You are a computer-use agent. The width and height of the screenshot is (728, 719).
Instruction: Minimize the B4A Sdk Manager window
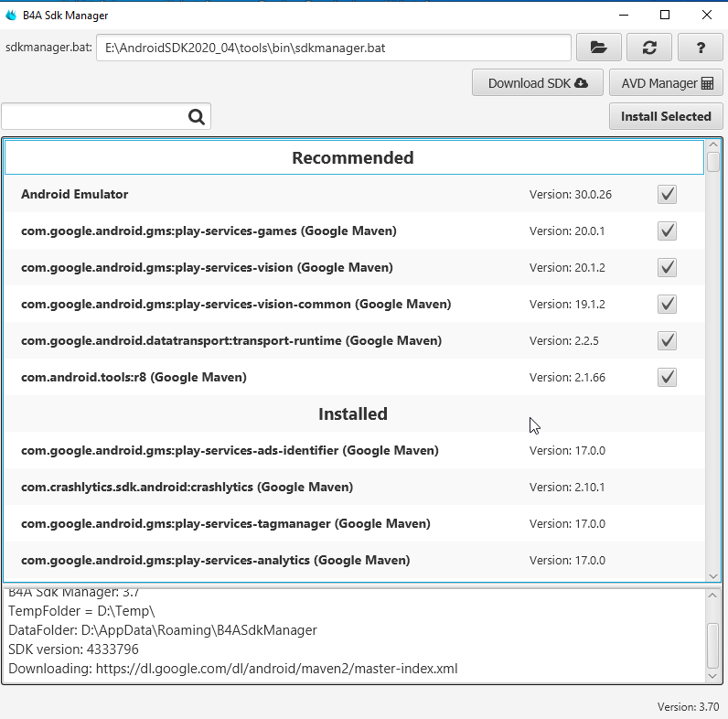coord(624,15)
